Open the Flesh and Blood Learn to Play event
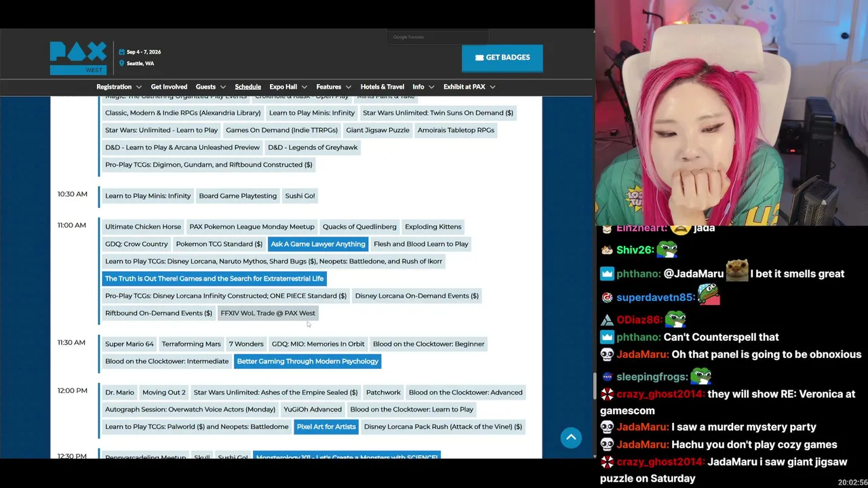868x488 pixels. click(x=421, y=244)
